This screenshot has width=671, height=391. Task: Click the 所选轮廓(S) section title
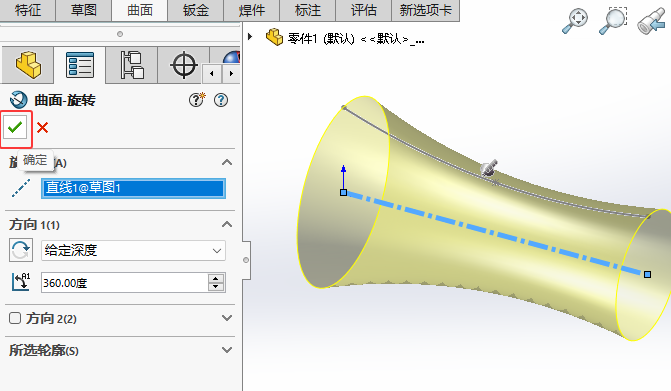[44, 350]
